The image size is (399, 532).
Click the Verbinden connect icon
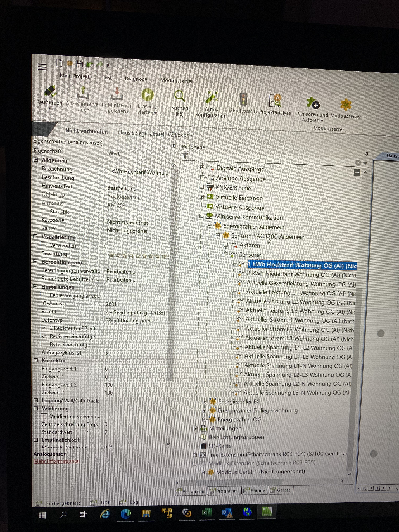coord(50,91)
